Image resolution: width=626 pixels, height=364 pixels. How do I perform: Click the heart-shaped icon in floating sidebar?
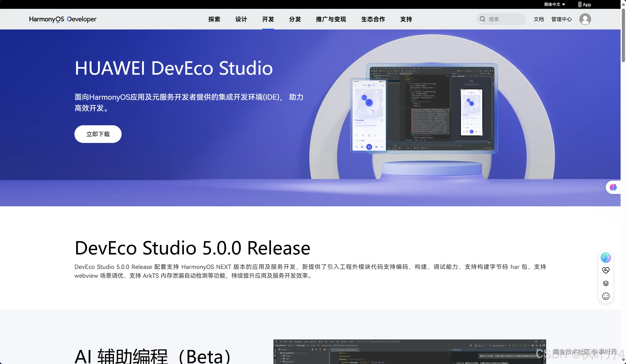pos(606,270)
